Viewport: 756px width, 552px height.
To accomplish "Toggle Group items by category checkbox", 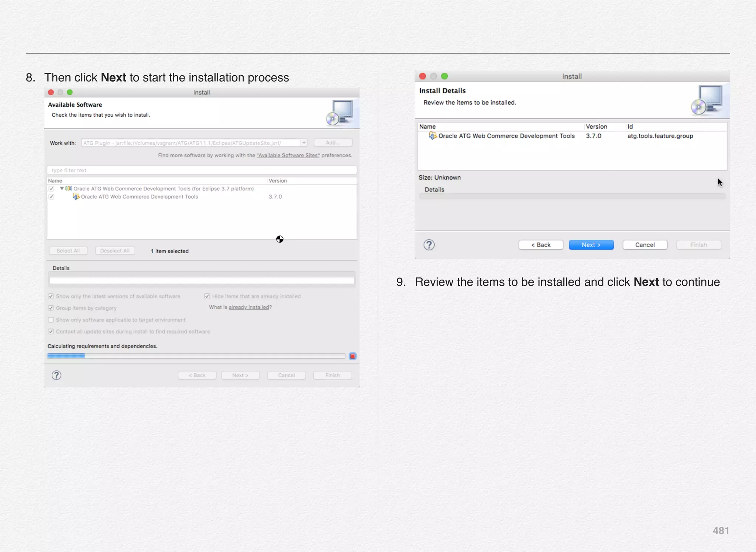I will coord(51,308).
